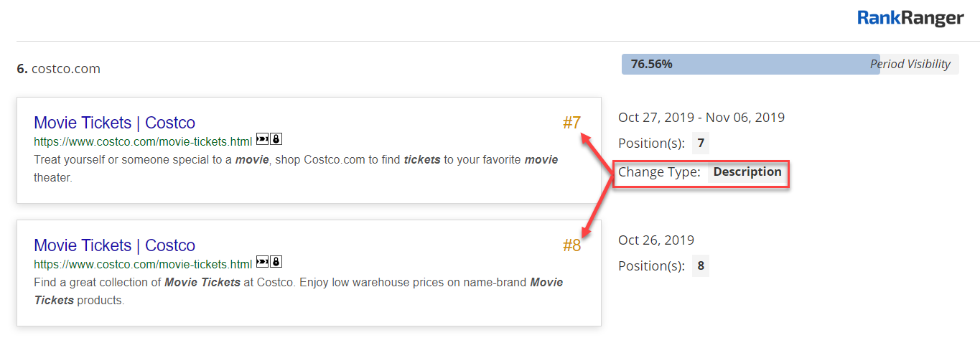Click the lock icon in the first result
The image size is (980, 348).
[x=276, y=139]
